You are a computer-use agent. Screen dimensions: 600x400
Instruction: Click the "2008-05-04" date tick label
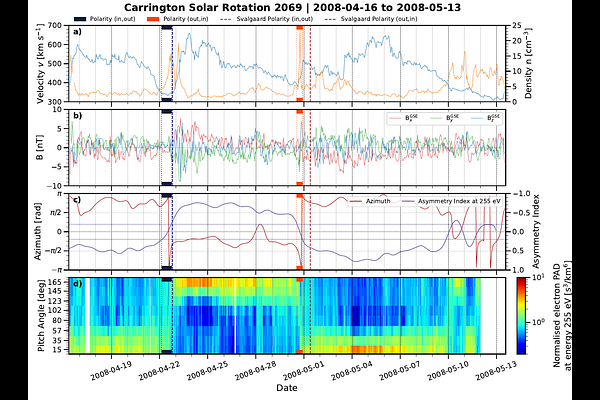point(352,371)
